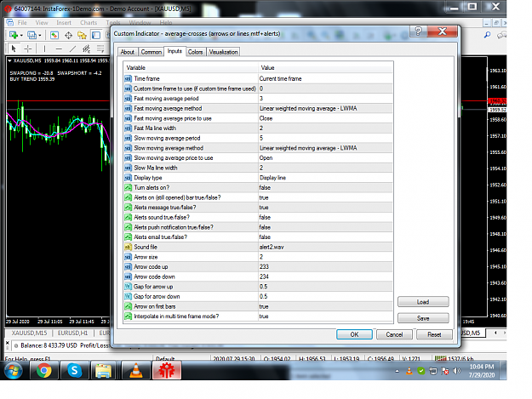Switch to the EURUSD,H1 chart tab

(x=72, y=333)
